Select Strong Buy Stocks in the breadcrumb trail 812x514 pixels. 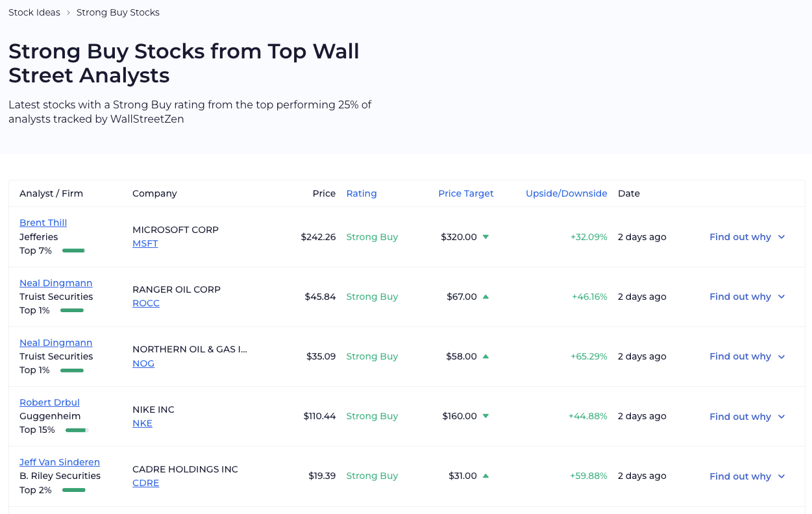pos(117,12)
